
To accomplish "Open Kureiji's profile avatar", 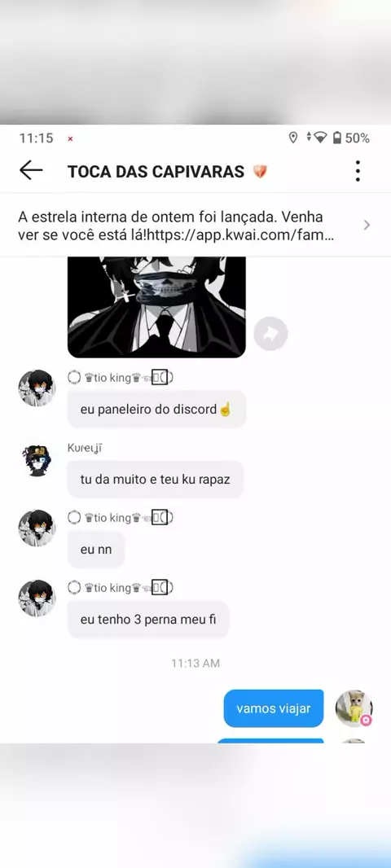I will pos(37,460).
